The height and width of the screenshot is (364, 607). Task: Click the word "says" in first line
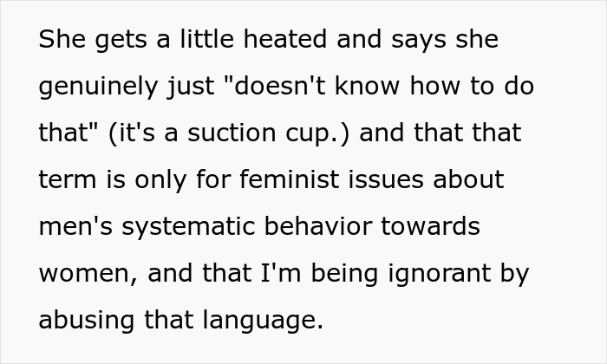tap(419, 41)
